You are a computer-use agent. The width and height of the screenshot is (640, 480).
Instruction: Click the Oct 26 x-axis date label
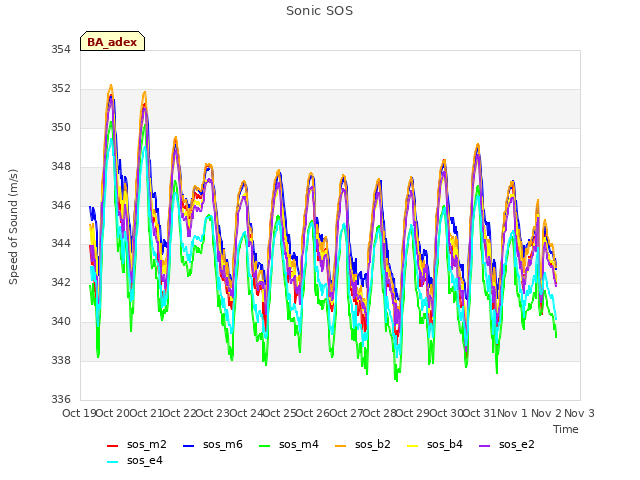[x=313, y=413]
